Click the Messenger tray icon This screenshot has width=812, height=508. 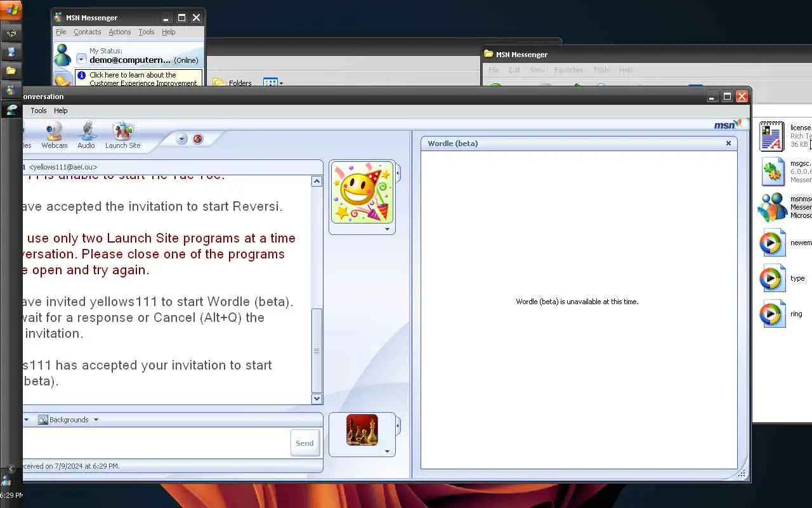pos(6,481)
